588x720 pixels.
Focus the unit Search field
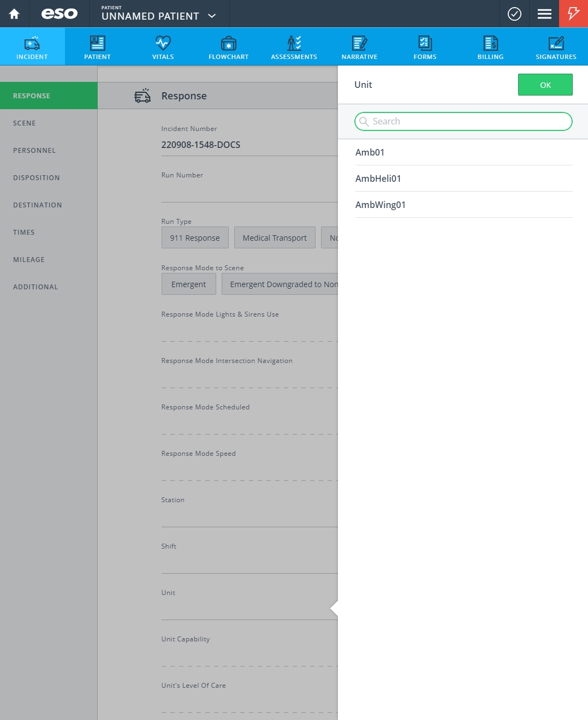[x=464, y=121]
